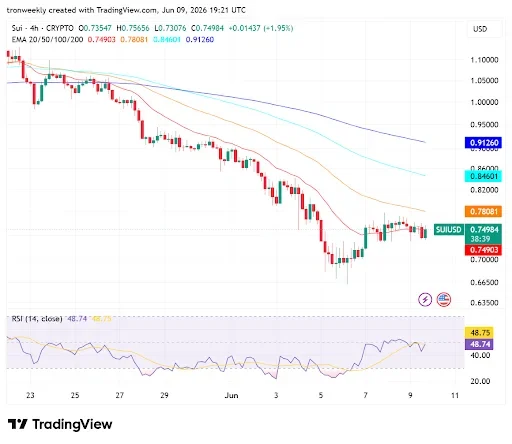Click the Jun date axis label

pyautogui.click(x=231, y=396)
